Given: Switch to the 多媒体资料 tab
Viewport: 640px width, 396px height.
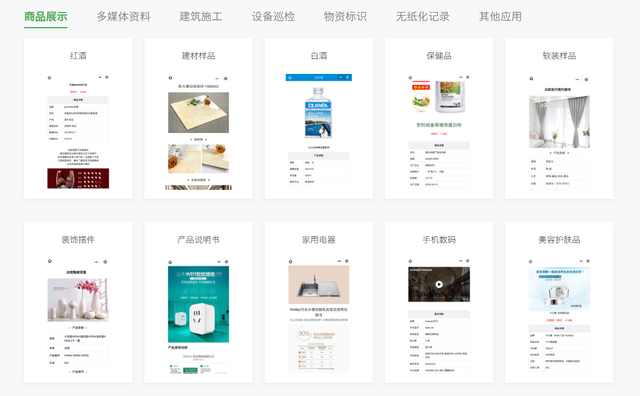Looking at the screenshot, I should click(123, 17).
